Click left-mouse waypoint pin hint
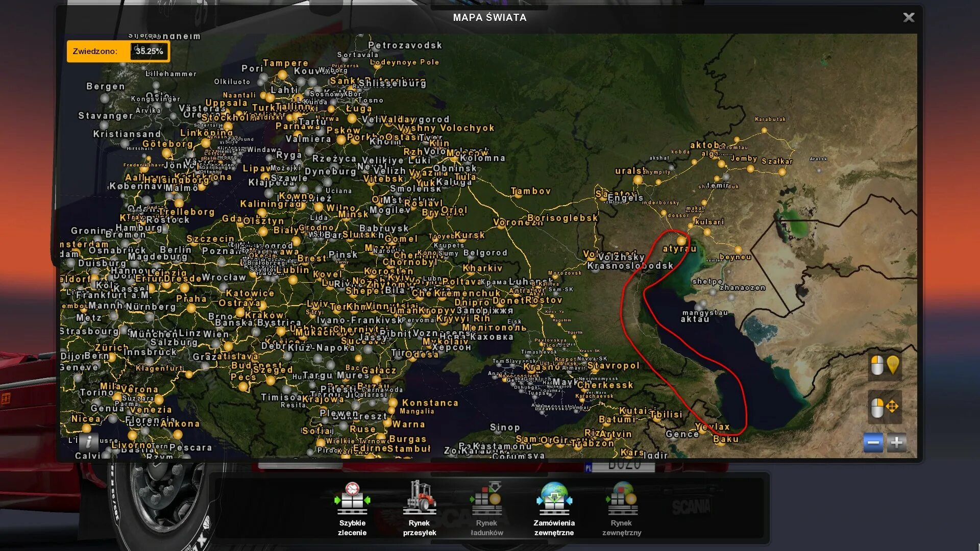The height and width of the screenshot is (551, 980). pyautogui.click(x=884, y=365)
